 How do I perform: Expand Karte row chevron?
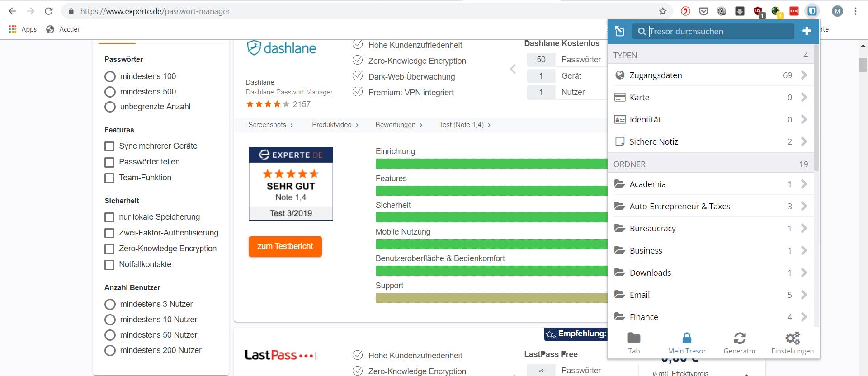[x=804, y=97]
